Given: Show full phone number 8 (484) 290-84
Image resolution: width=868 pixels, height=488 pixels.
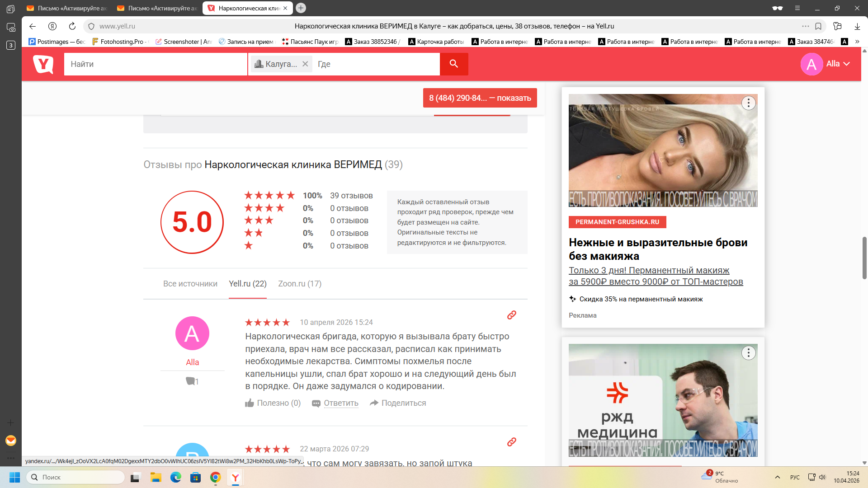Looking at the screenshot, I should pyautogui.click(x=480, y=98).
